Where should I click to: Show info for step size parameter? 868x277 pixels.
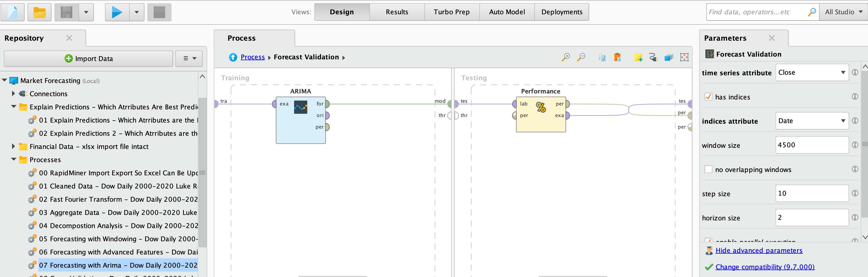[x=855, y=193]
